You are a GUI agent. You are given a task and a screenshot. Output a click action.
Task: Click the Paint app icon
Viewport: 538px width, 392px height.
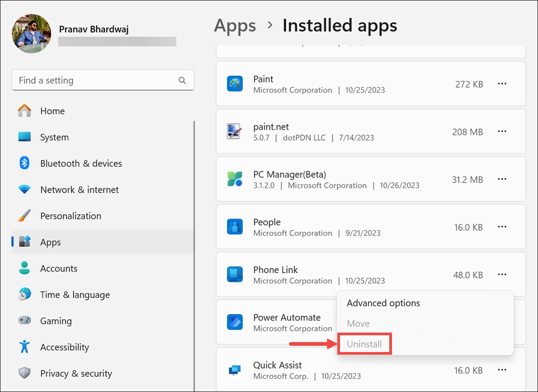[234, 84]
